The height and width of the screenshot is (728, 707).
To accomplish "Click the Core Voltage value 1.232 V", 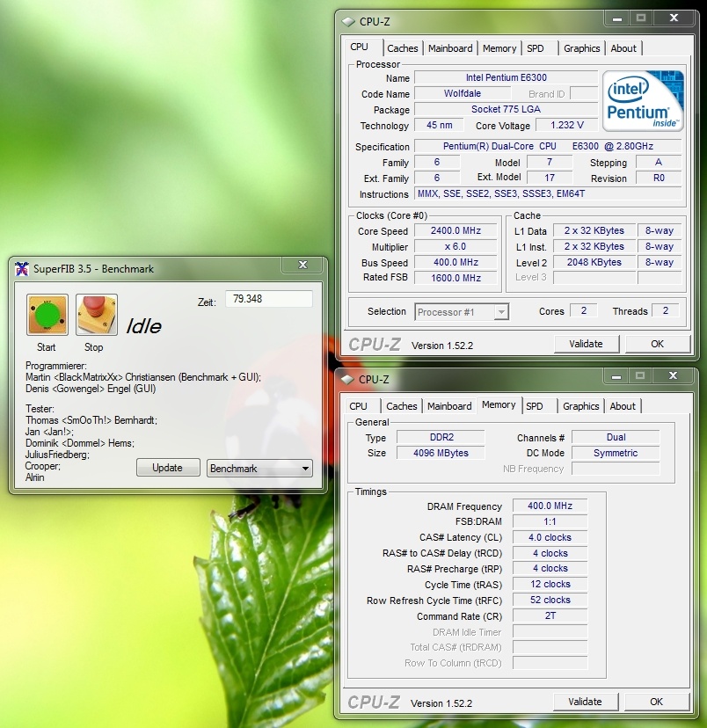I will pyautogui.click(x=567, y=125).
